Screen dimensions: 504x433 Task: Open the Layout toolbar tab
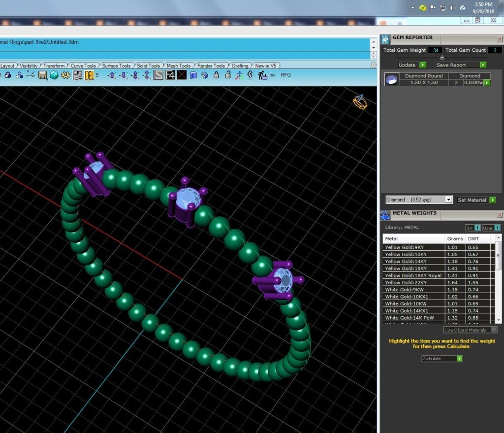pos(7,66)
